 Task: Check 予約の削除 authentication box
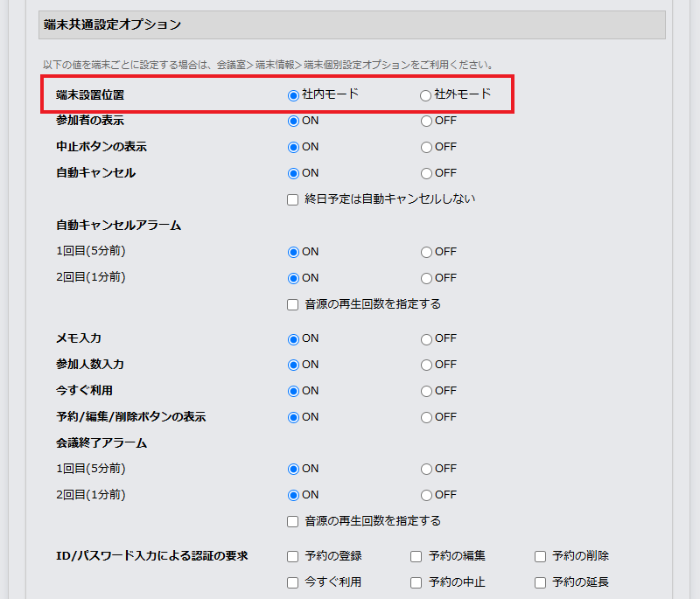pos(540,556)
